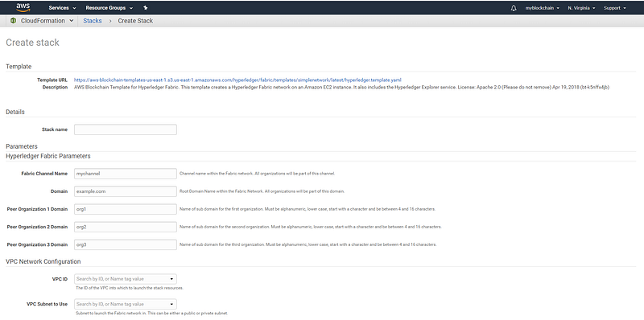
Task: Open the Support menu
Action: 615,8
